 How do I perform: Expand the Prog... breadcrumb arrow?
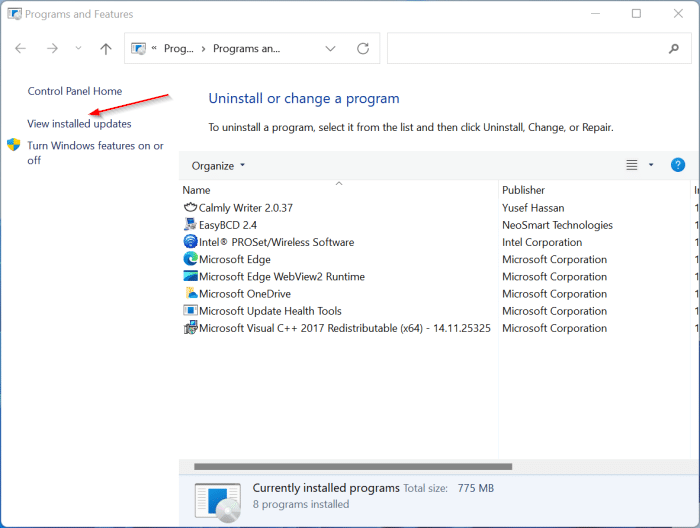tap(203, 48)
